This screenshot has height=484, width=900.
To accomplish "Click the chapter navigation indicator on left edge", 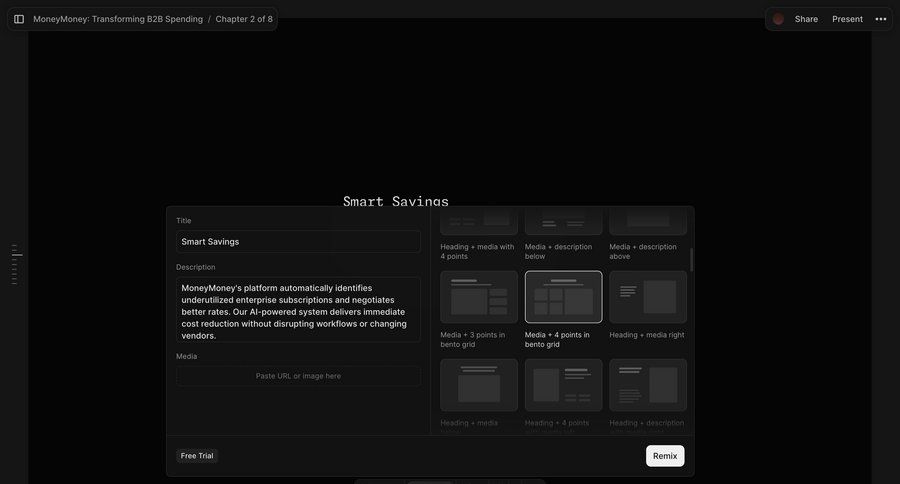I will pyautogui.click(x=17, y=264).
